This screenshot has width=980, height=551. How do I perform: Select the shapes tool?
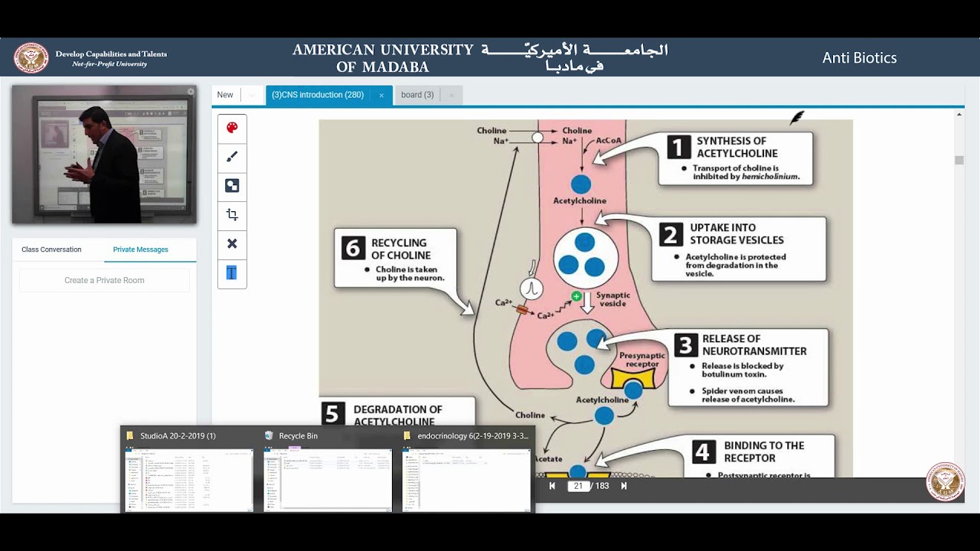pyautogui.click(x=232, y=186)
